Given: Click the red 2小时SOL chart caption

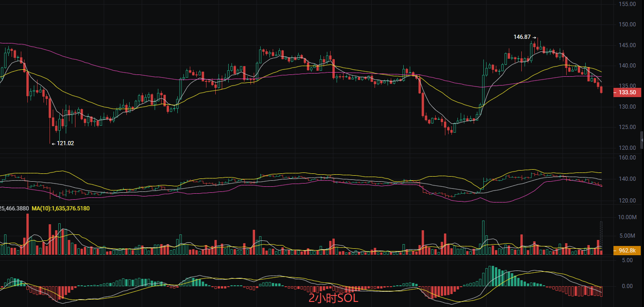Looking at the screenshot, I should click(333, 298).
